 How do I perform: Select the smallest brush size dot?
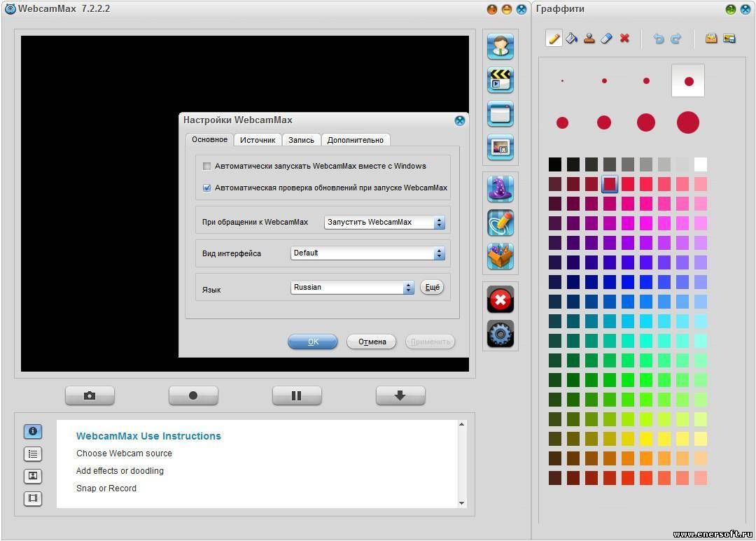tap(562, 81)
